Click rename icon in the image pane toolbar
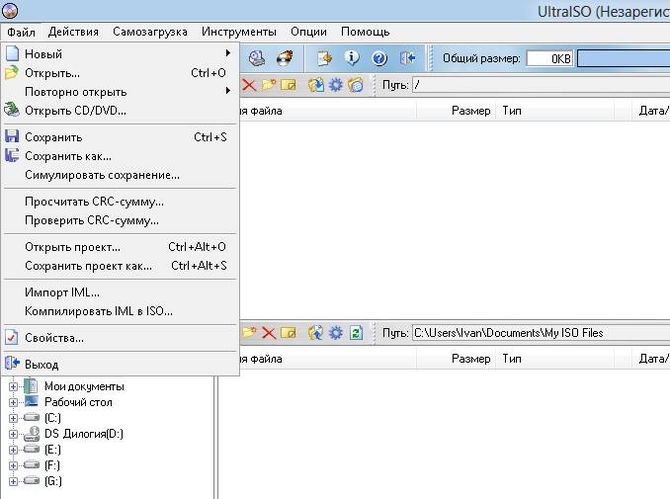The image size is (670, 499). tap(288, 85)
